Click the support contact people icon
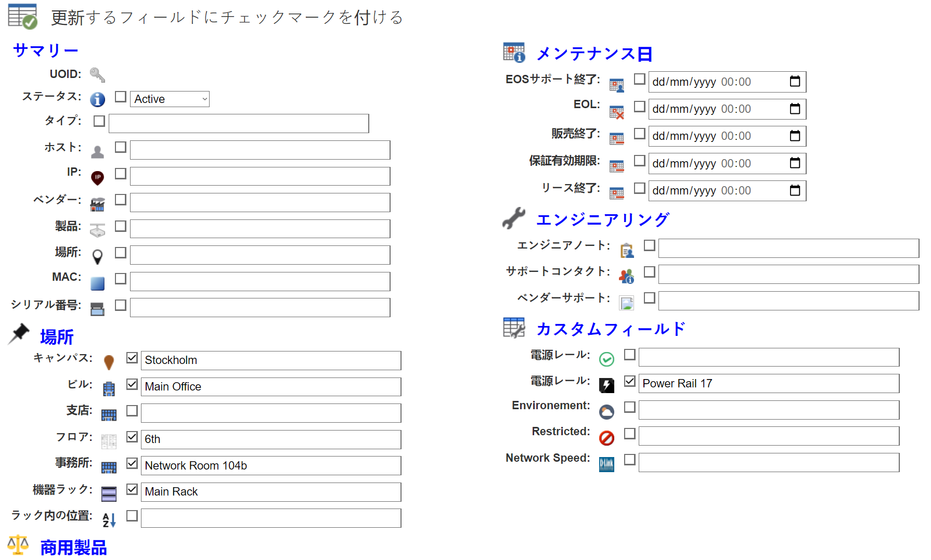Screen dimensions: 931x560 tap(627, 276)
